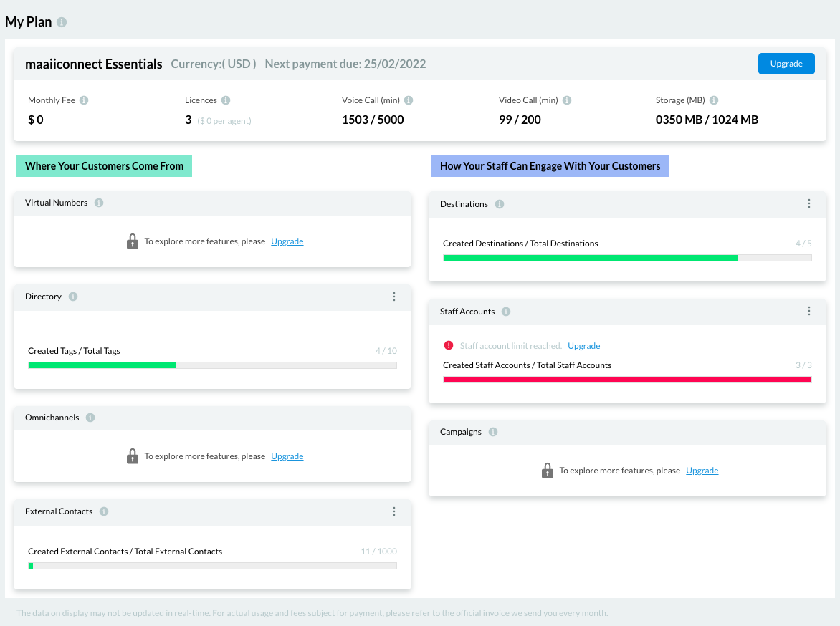Click the maaiiconnect Essentials plan name
Viewport: 840px width, 626px height.
94,64
